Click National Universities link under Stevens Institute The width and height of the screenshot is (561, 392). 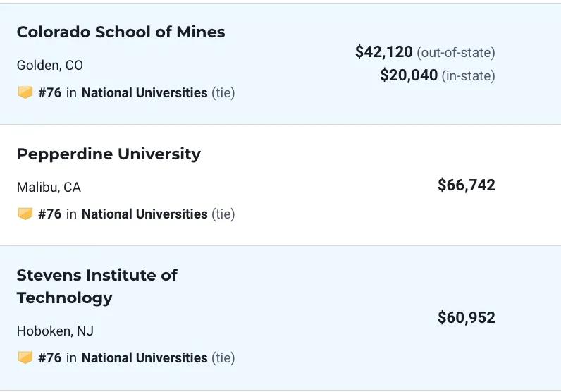pos(144,357)
